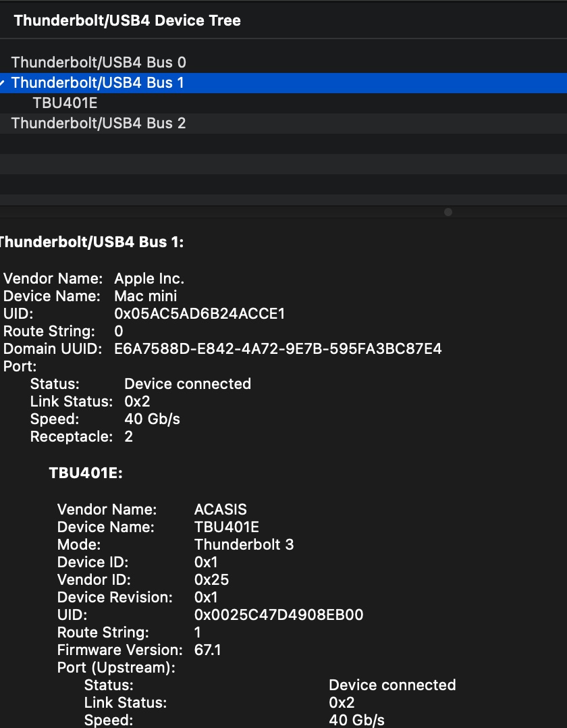567x728 pixels.
Task: Click the Mac mini Route String value 0
Action: (119, 332)
